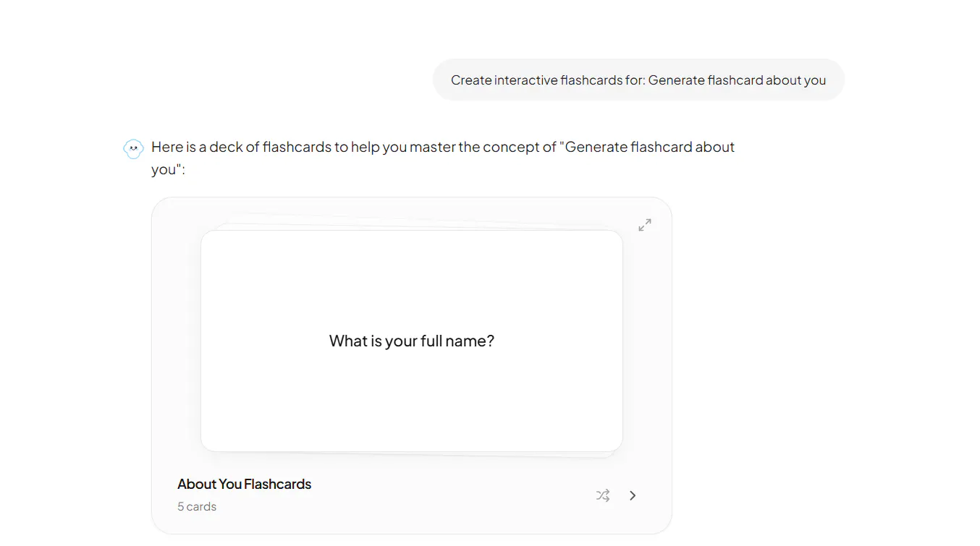Shuffle the About You flashcards

click(603, 495)
